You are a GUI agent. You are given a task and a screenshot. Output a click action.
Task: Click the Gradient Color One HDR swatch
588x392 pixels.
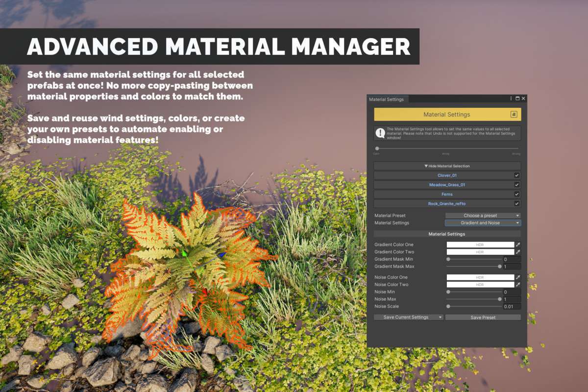480,245
